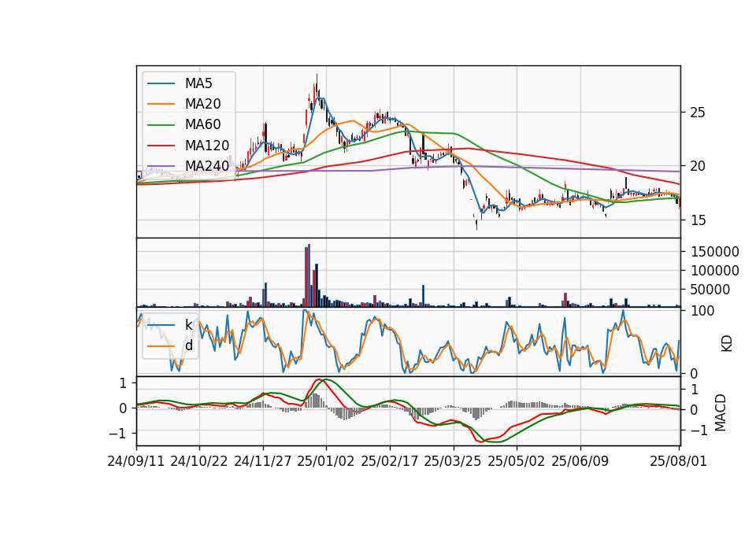Click the k legend label in KD panel
The height and width of the screenshot is (543, 756).
(x=188, y=325)
